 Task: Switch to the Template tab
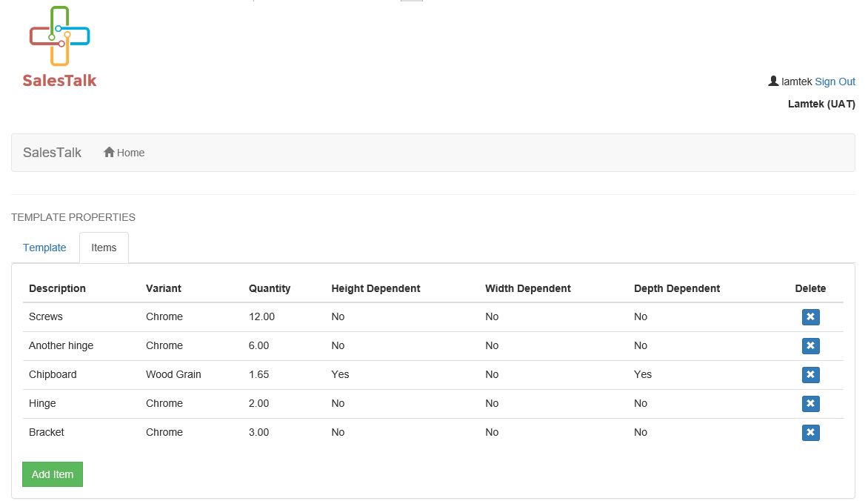(x=44, y=248)
